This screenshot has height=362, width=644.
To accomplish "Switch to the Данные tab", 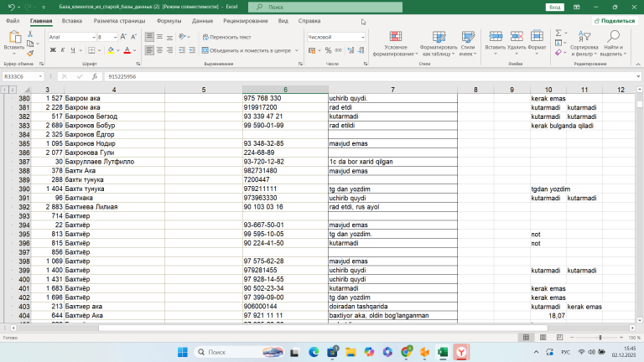I will tap(202, 20).
